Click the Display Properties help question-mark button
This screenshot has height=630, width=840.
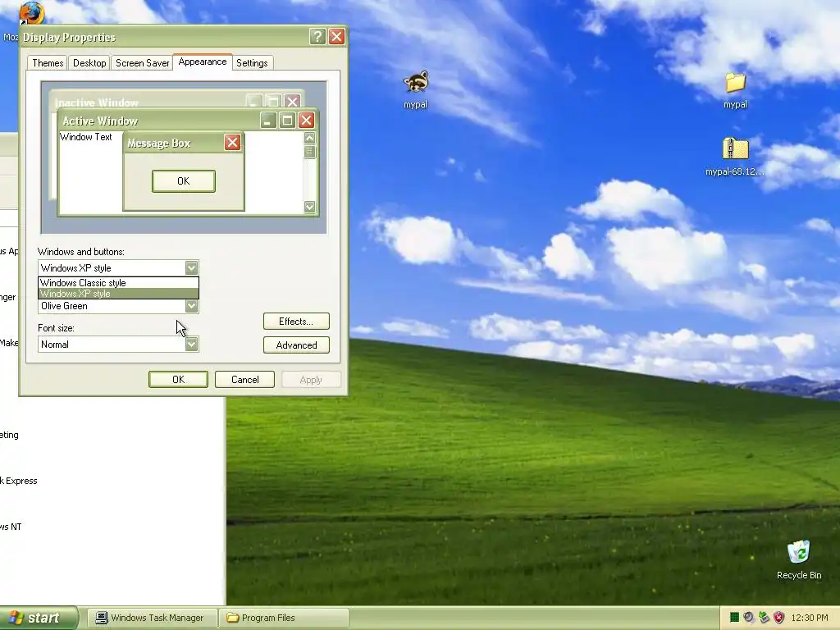tap(317, 36)
